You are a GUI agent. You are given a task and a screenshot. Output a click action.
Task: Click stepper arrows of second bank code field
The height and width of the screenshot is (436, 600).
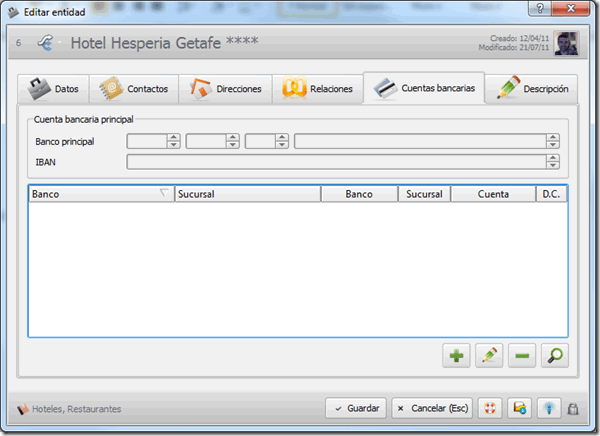coord(233,141)
